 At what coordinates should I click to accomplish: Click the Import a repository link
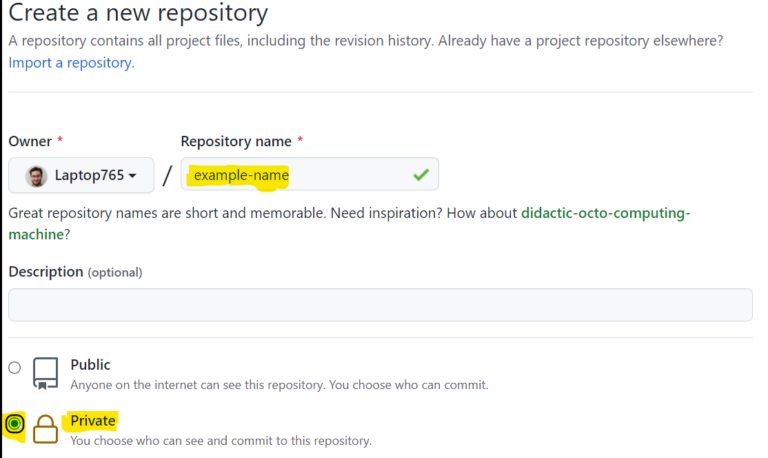pos(71,63)
